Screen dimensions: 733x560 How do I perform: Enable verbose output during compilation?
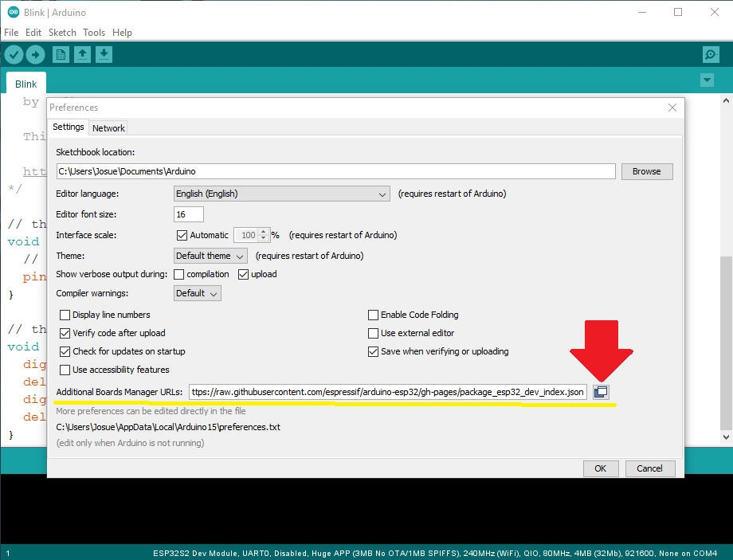click(x=179, y=274)
